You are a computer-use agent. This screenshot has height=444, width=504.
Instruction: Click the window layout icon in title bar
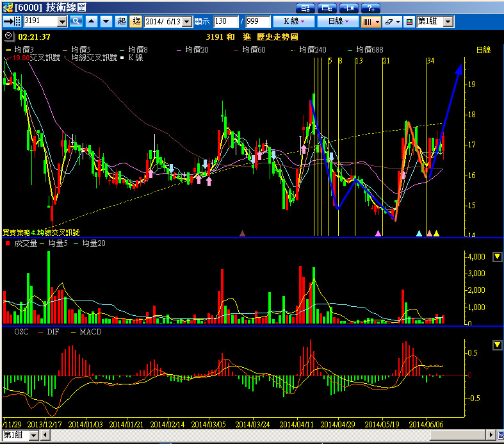pos(305,8)
